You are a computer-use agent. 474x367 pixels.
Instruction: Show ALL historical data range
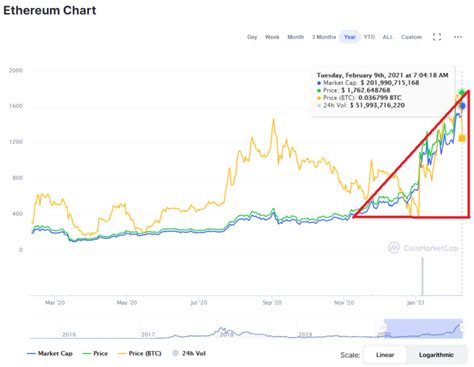point(388,37)
